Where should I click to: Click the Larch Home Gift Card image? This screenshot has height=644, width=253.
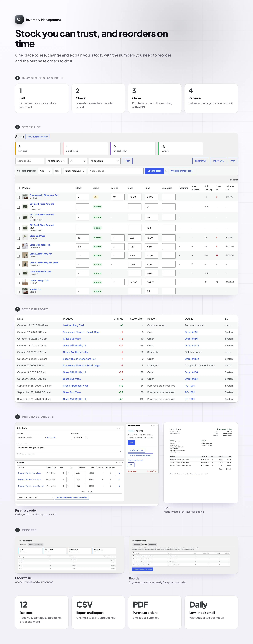click(x=25, y=273)
